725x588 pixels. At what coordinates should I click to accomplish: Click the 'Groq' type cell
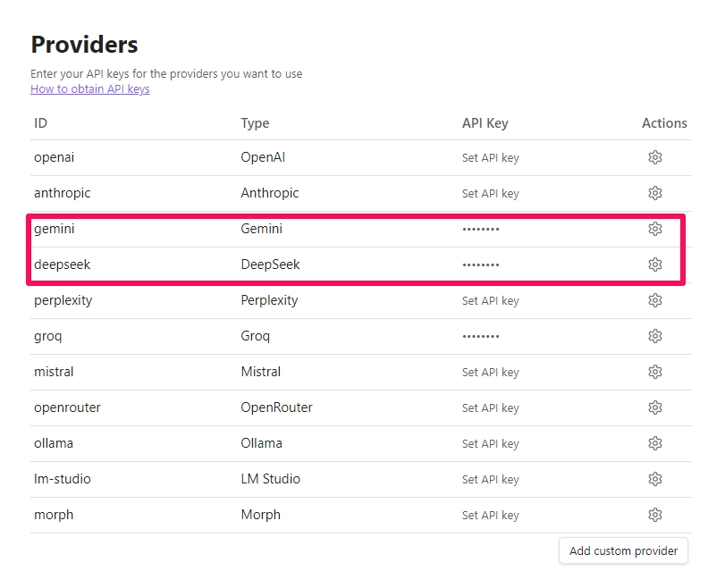[x=256, y=336]
